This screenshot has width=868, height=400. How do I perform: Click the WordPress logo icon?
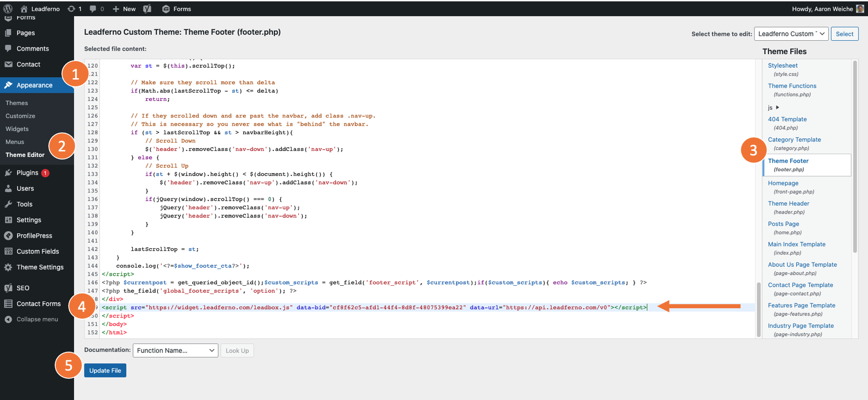tap(8, 9)
